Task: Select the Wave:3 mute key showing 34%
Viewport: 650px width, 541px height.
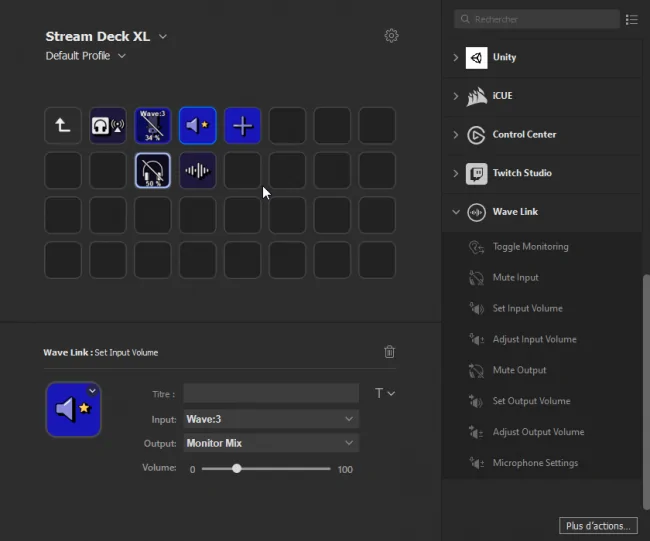Action: pos(153,125)
